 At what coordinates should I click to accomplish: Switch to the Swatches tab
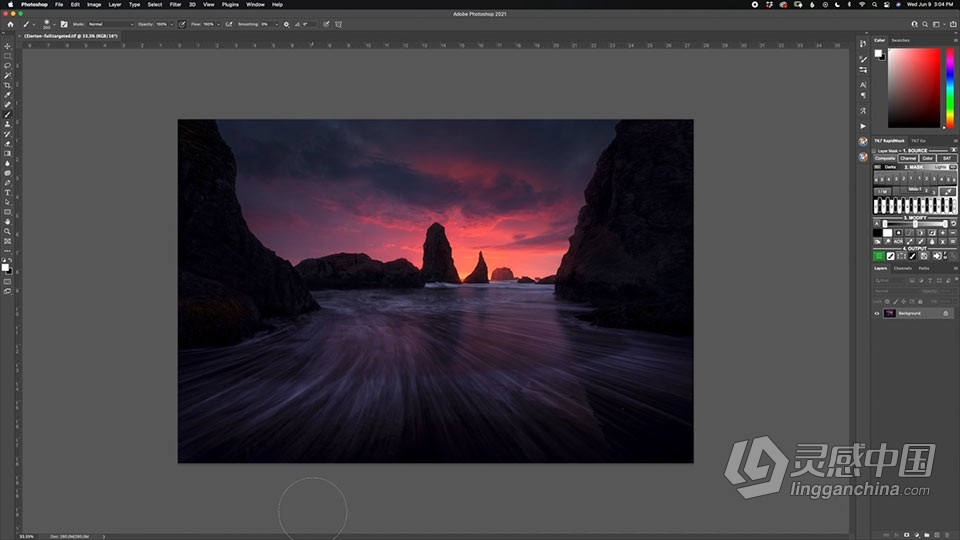[x=901, y=40]
